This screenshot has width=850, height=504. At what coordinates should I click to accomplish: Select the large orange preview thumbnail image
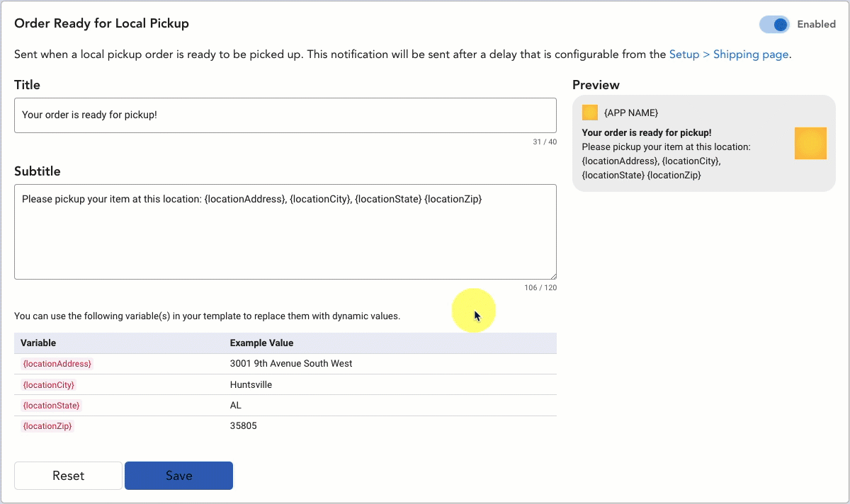(x=810, y=144)
